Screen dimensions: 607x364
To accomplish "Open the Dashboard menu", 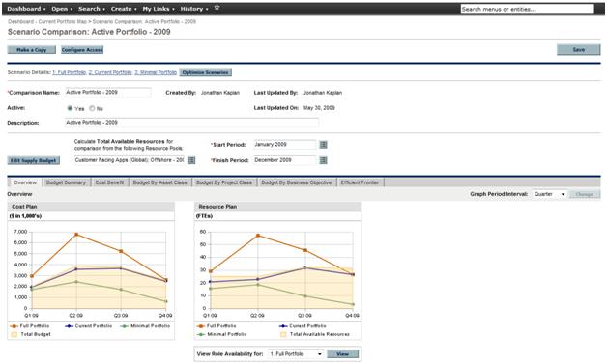I will point(26,9).
